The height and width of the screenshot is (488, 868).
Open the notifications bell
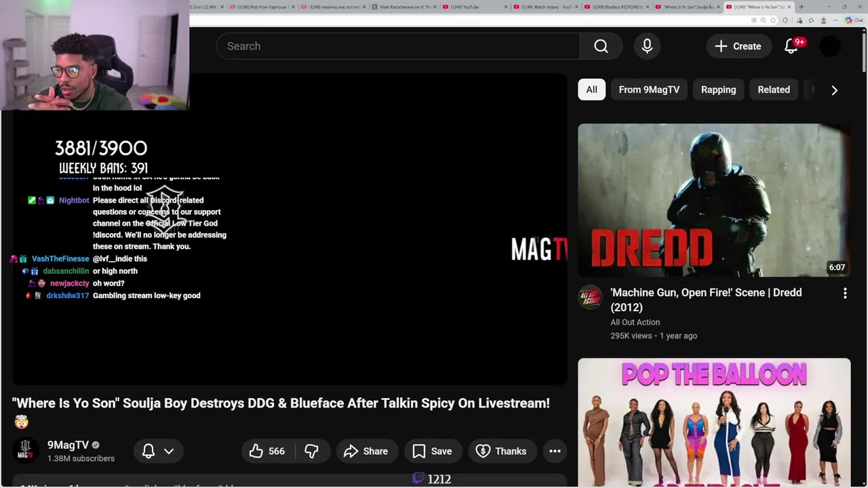click(x=791, y=46)
